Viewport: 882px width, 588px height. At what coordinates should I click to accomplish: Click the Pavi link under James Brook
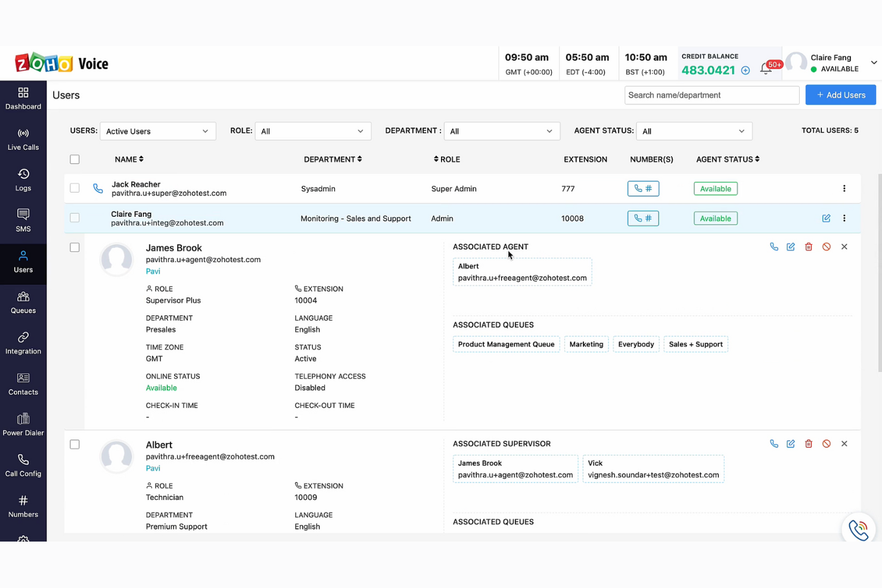click(x=153, y=271)
